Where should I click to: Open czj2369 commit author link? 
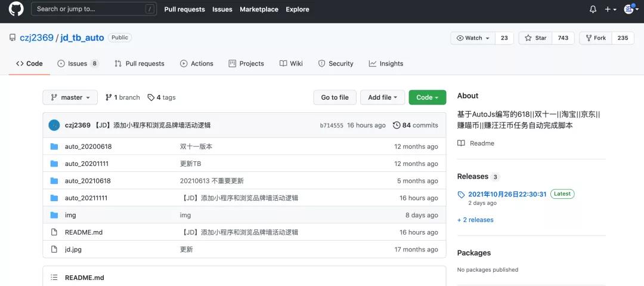point(78,125)
